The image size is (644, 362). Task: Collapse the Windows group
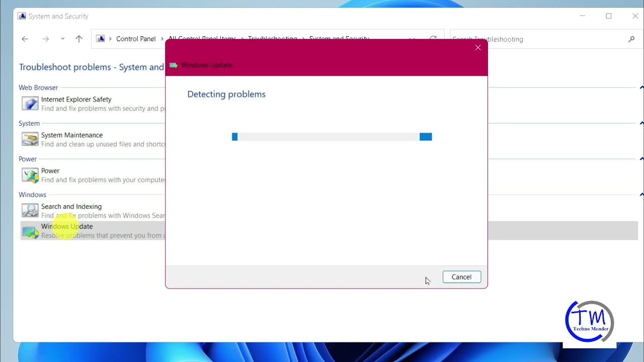[641, 195]
